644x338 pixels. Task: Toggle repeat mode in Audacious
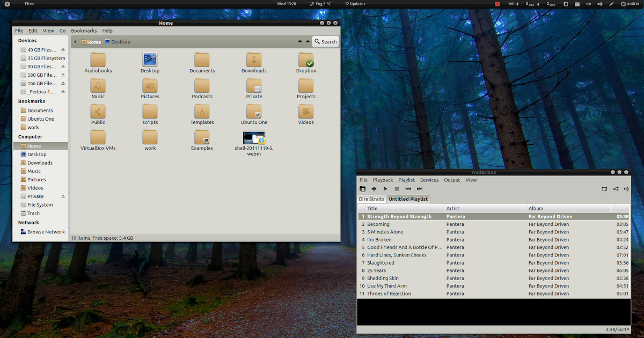point(604,188)
